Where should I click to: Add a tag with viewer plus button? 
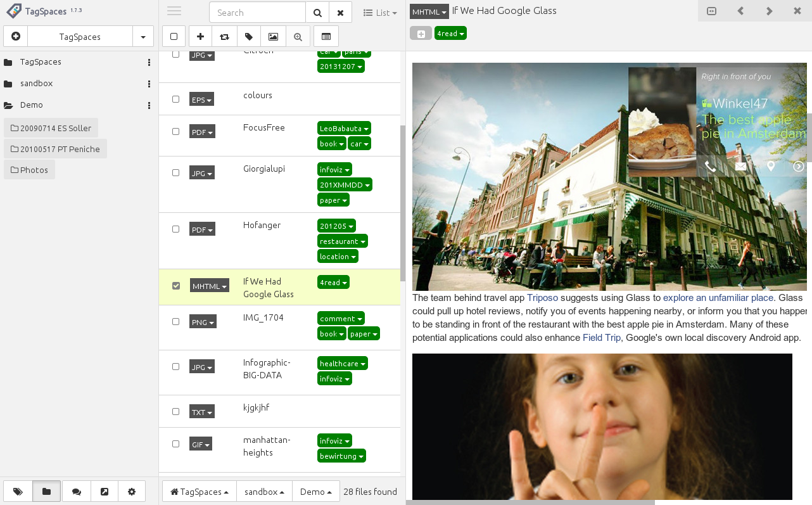[421, 34]
